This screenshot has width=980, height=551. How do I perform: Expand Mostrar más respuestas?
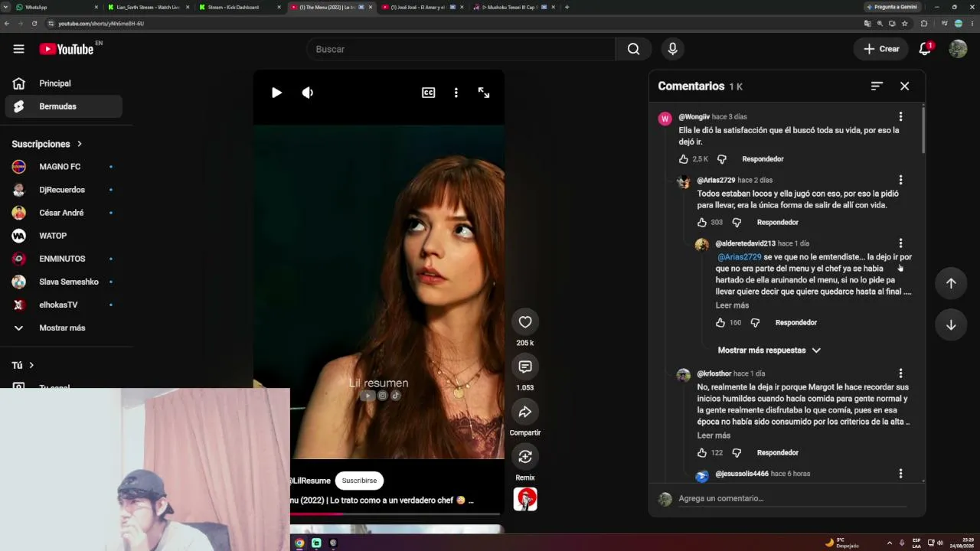pos(769,350)
